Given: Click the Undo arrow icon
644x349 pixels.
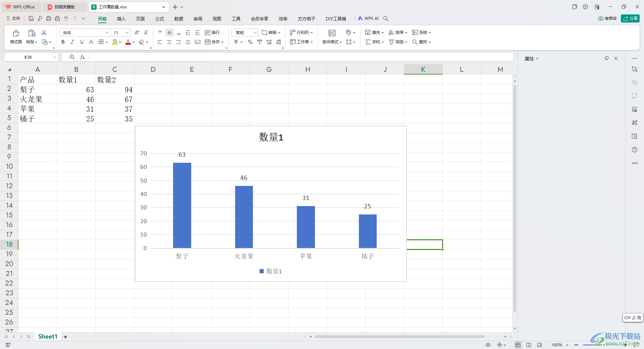Looking at the screenshot, I should click(66, 18).
